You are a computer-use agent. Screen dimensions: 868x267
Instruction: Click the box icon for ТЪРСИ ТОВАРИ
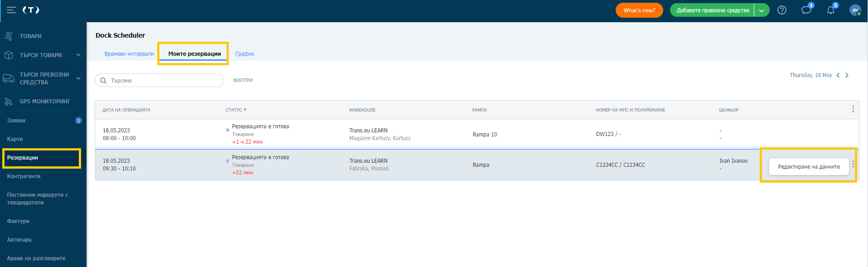pos(9,55)
